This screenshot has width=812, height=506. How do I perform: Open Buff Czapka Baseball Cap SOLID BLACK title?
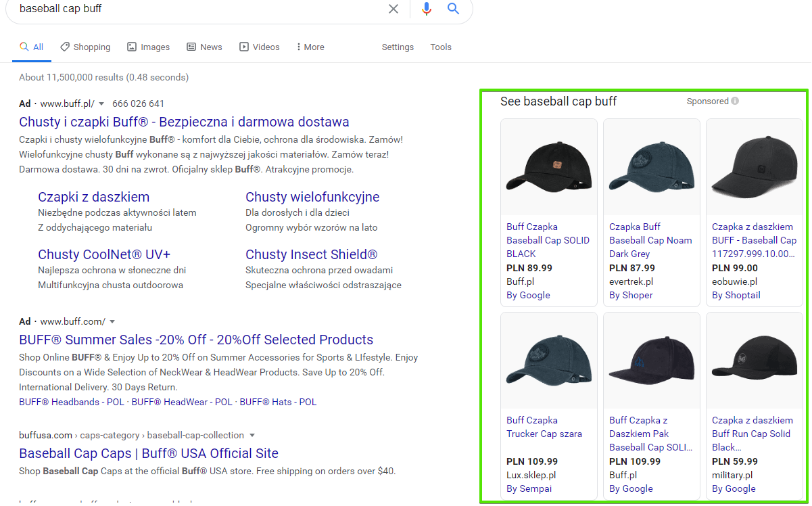tap(548, 240)
